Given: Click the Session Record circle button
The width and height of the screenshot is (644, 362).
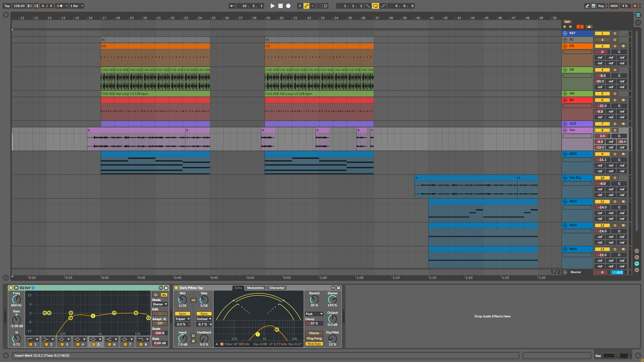Looking at the screenshot, I should coord(326,6).
